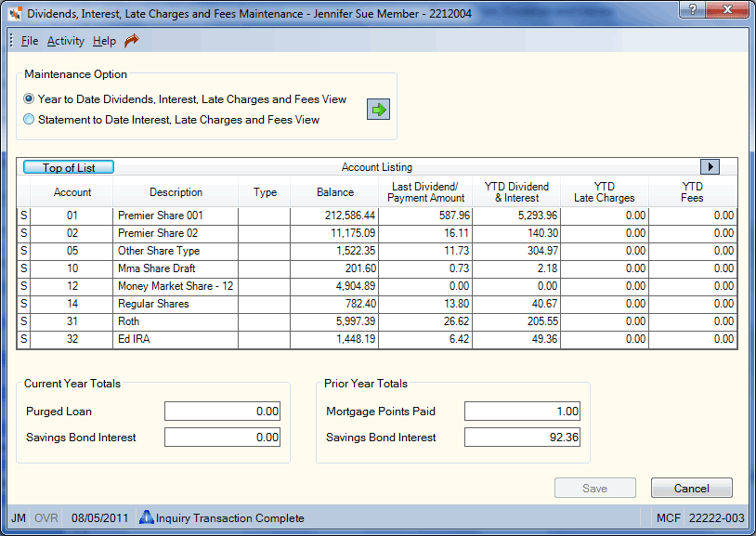Click 22222-003 in status bar
756x536 pixels.
click(x=716, y=518)
